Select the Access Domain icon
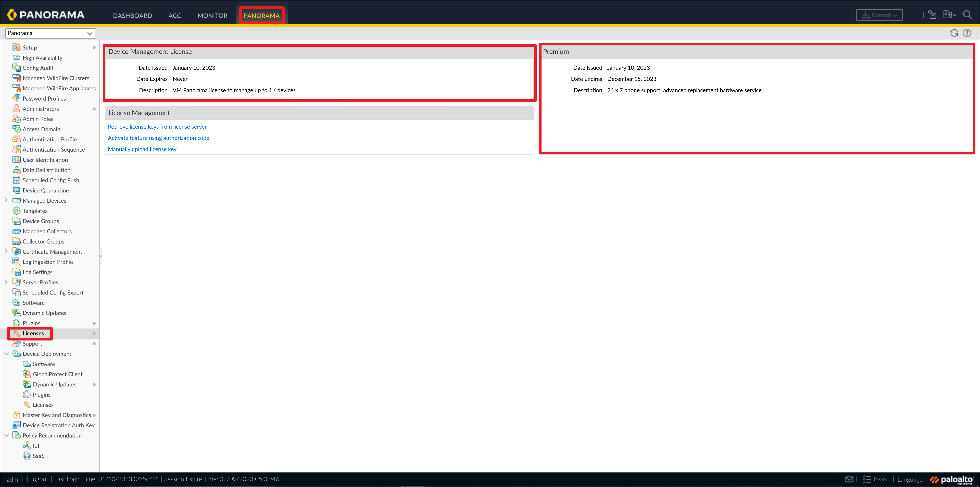The height and width of the screenshot is (487, 980). (16, 129)
